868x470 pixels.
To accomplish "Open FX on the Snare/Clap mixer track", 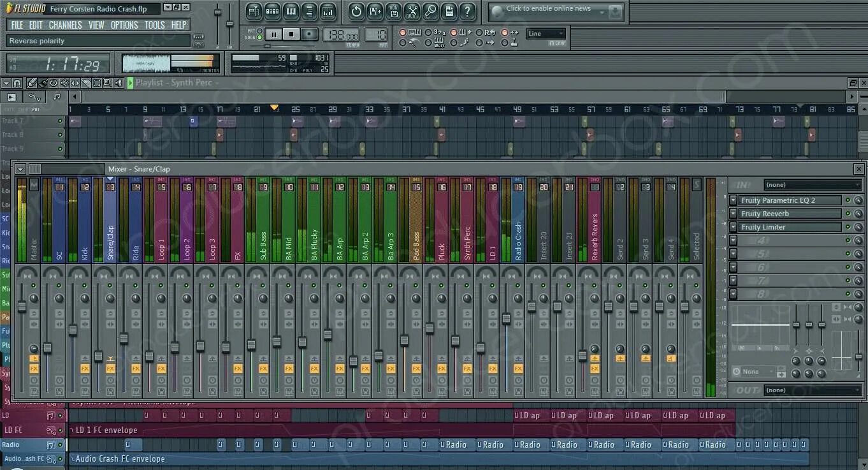I will 110,369.
